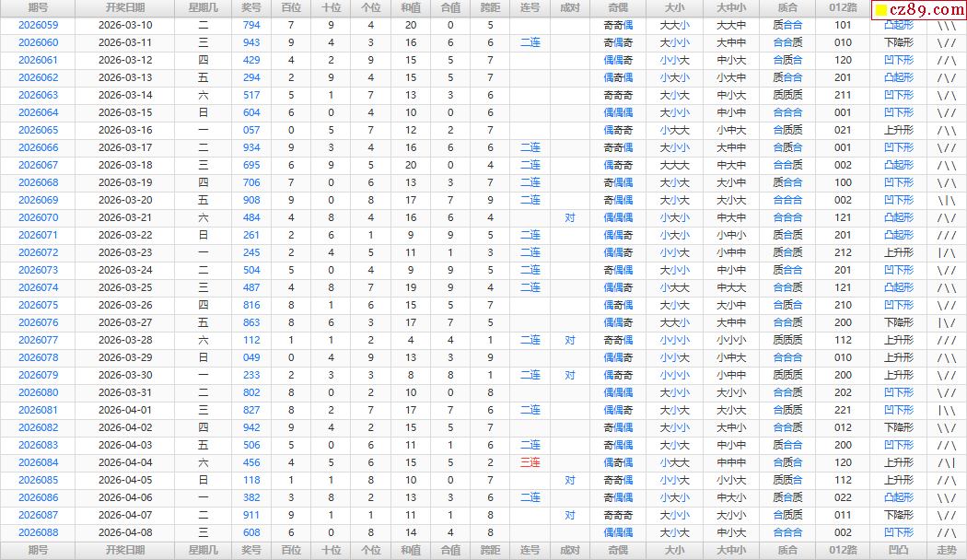Screen dimensions: 967x560
Task: Click 下降形 in the 2026076 row
Action: point(898,322)
